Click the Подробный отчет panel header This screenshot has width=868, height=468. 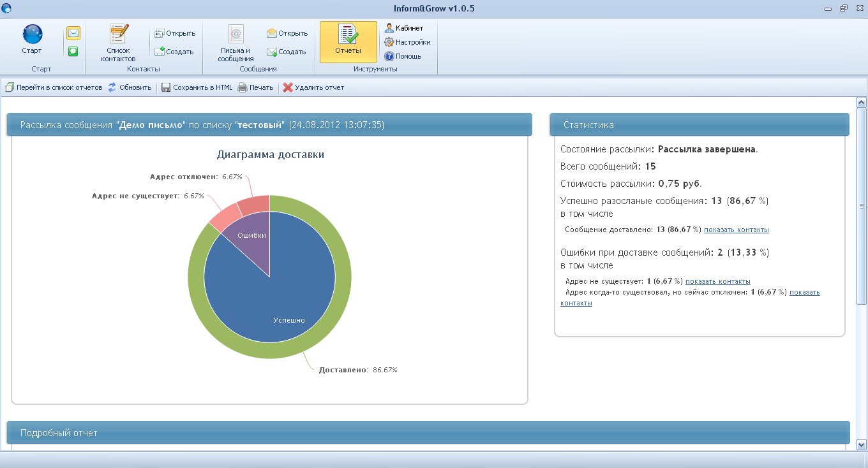tap(428, 432)
